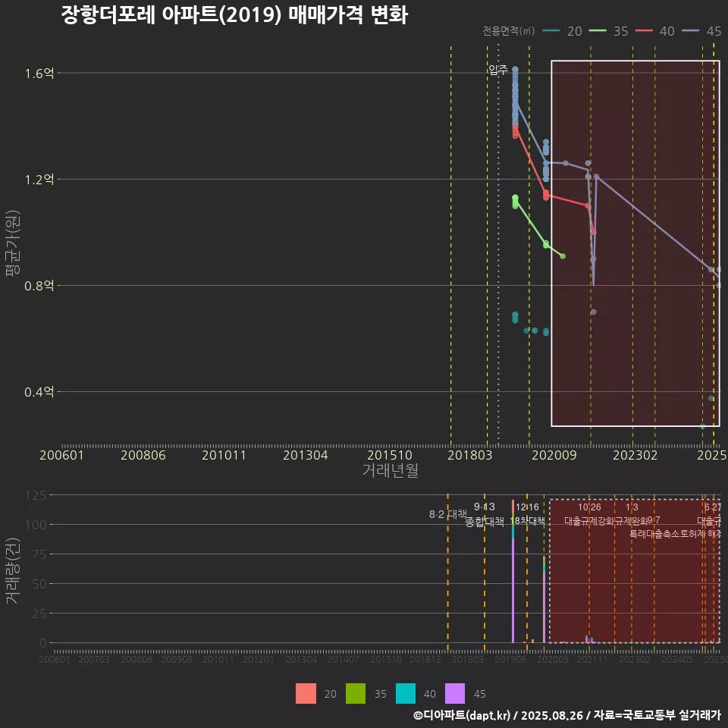Click the 0.8억 y-axis label
Viewport: 728px width, 728px height.
coord(39,286)
